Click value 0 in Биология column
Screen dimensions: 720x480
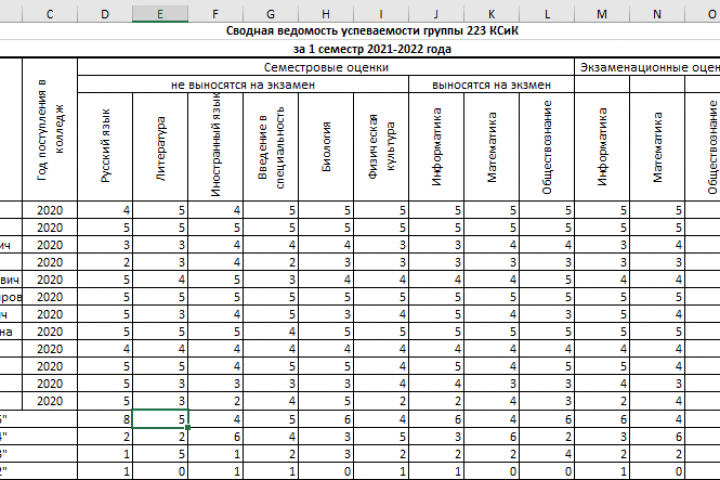pyautogui.click(x=326, y=471)
